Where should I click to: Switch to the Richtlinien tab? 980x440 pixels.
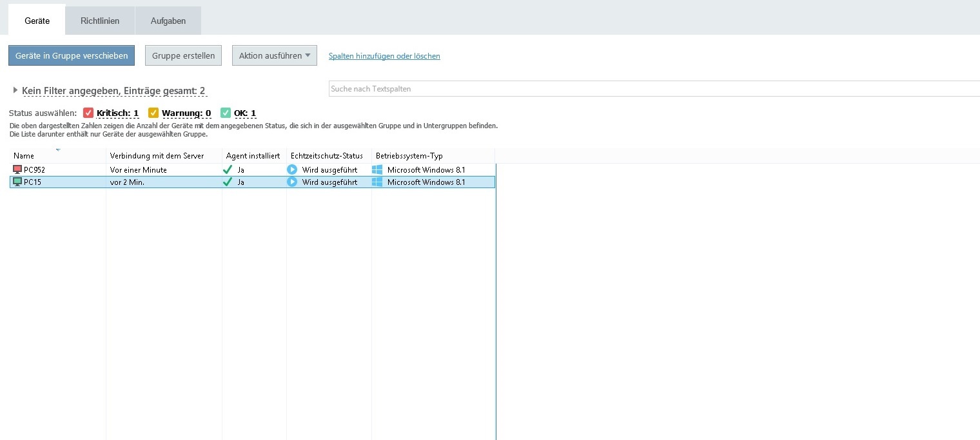[100, 21]
